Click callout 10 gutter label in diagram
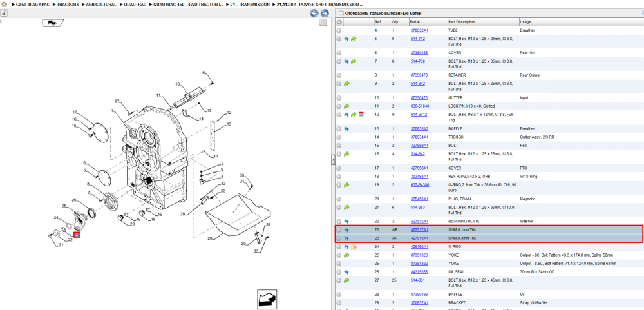The height and width of the screenshot is (310, 644). [178, 84]
